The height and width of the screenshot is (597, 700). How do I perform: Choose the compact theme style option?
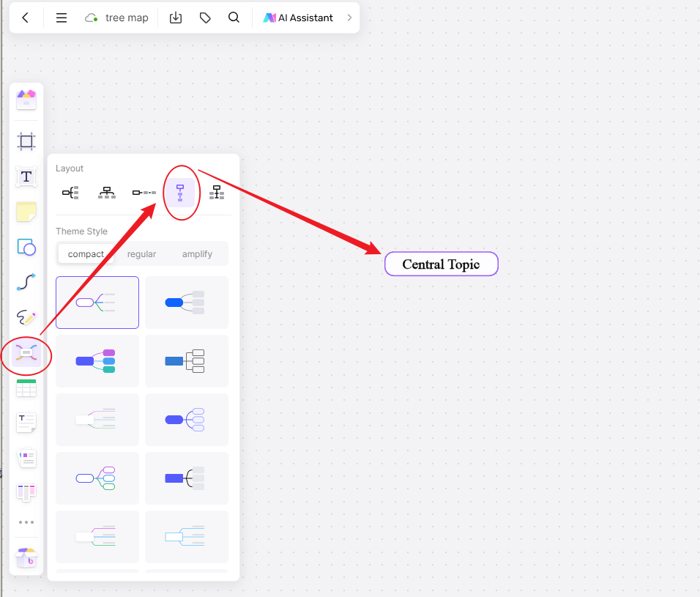(x=86, y=254)
